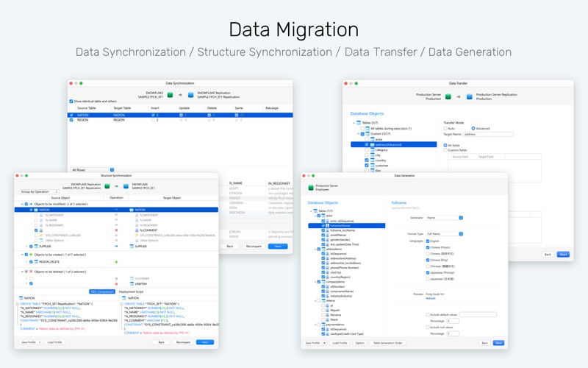Viewport: 588px width, 368px height.
Task: Switch to the Deployment Script tab
Action: coord(132,291)
